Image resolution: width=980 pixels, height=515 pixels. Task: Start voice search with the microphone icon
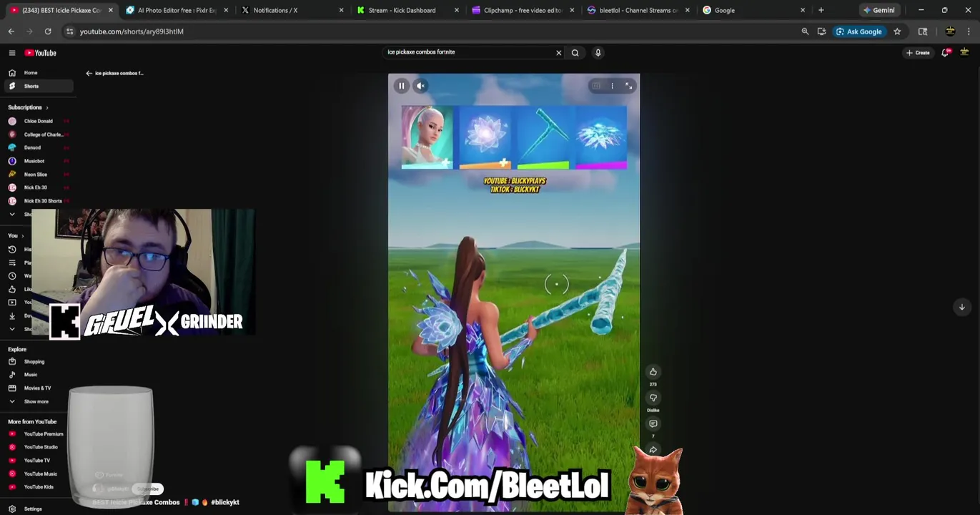(598, 52)
